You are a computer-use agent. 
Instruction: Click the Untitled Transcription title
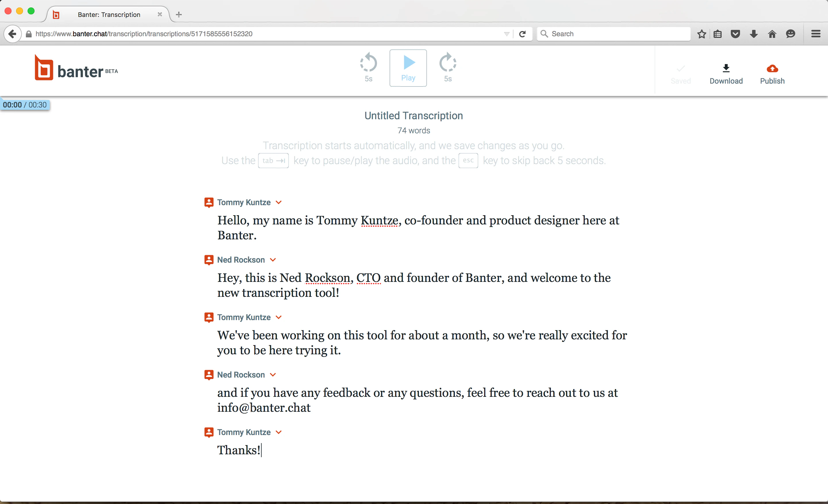[x=414, y=116]
